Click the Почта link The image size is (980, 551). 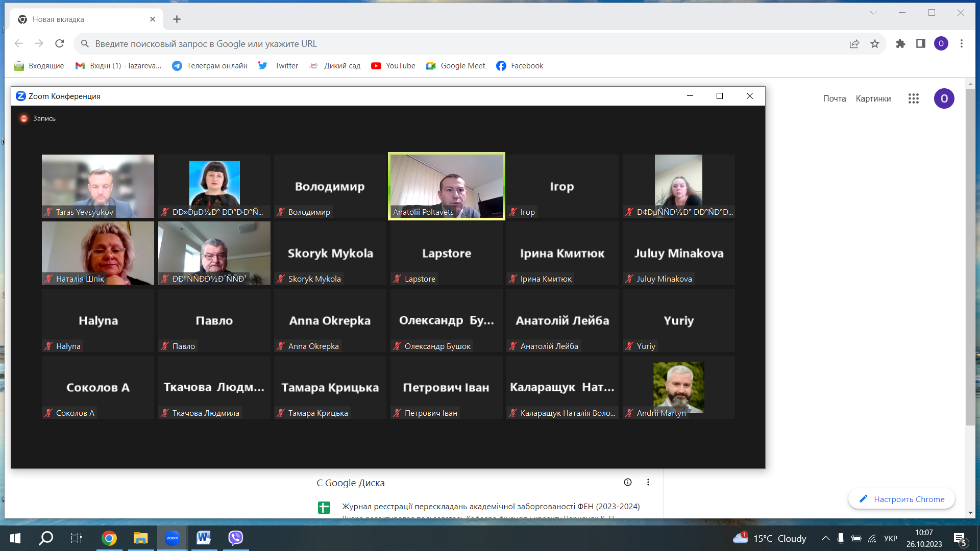[x=835, y=98]
